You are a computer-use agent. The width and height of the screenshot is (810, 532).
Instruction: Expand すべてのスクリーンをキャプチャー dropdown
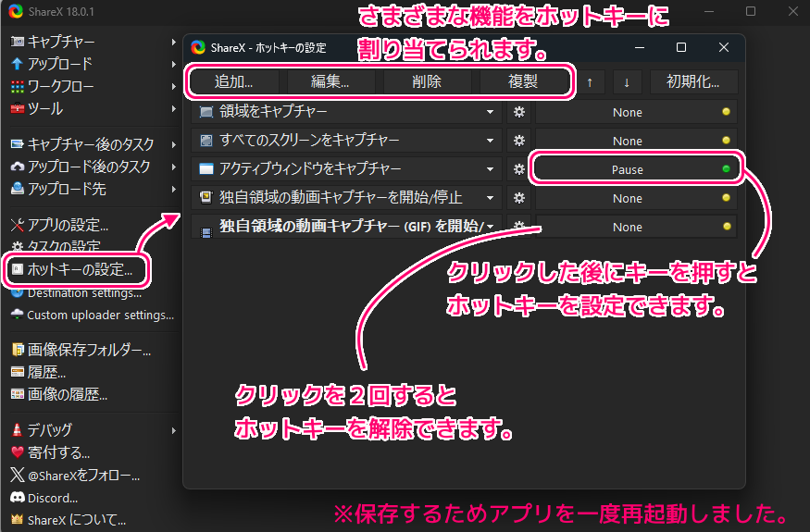pos(490,141)
